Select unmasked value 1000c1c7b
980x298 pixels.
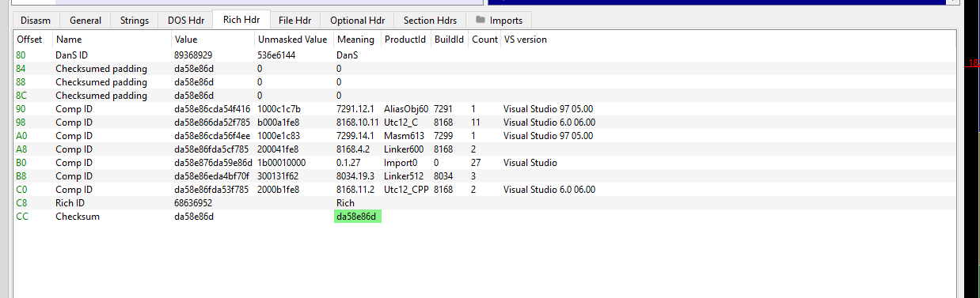click(279, 109)
